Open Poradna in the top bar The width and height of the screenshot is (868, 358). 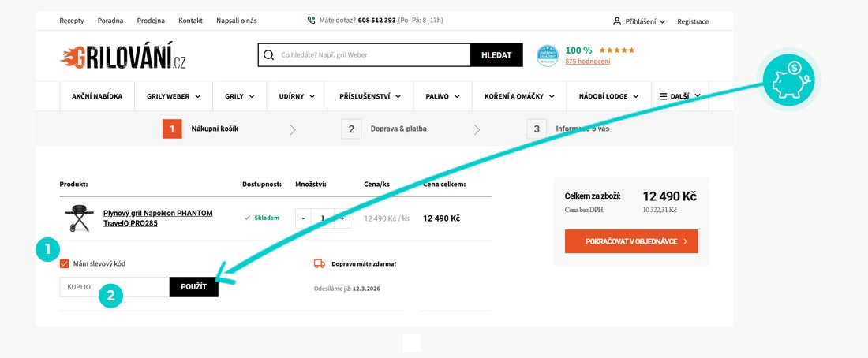click(x=110, y=21)
